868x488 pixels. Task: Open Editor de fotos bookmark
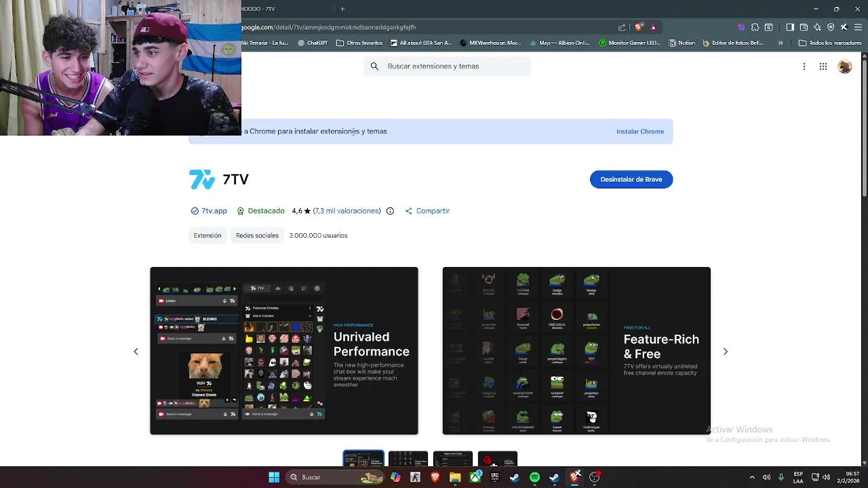click(733, 43)
